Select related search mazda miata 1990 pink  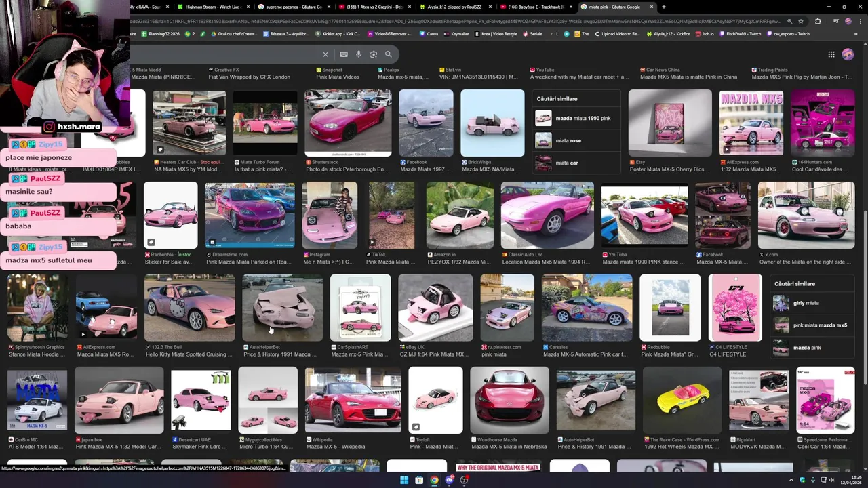576,119
